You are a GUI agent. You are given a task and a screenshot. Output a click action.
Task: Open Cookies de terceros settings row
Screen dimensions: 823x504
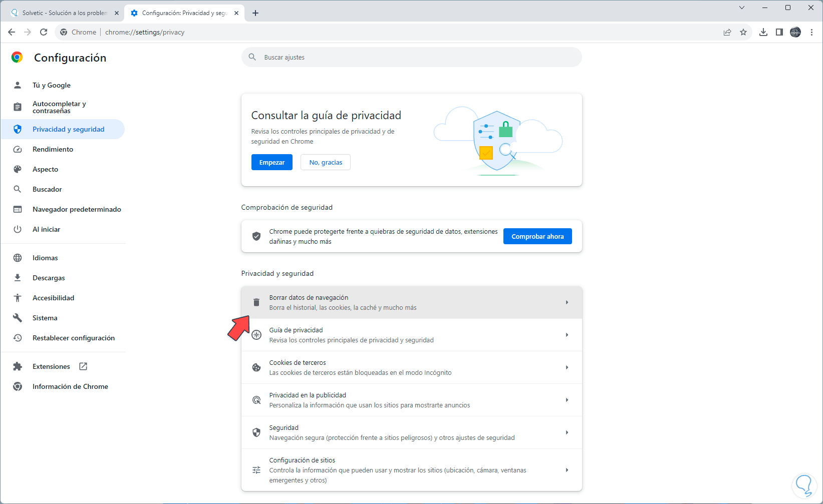coord(412,367)
